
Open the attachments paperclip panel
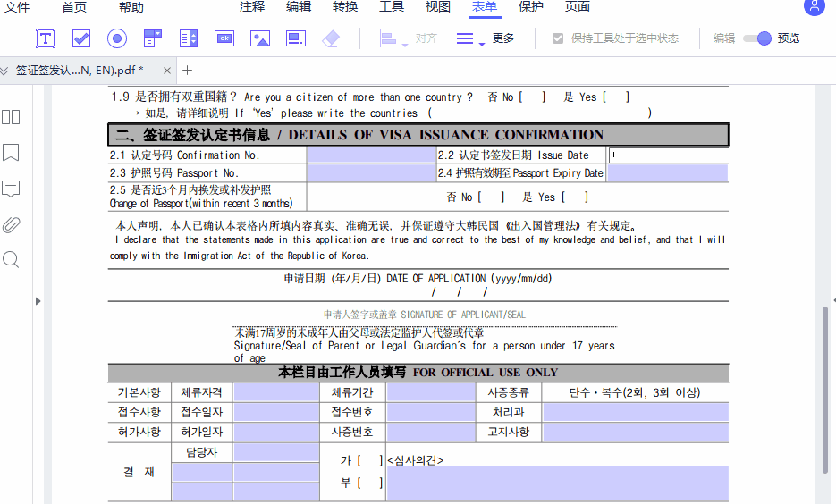(11, 225)
